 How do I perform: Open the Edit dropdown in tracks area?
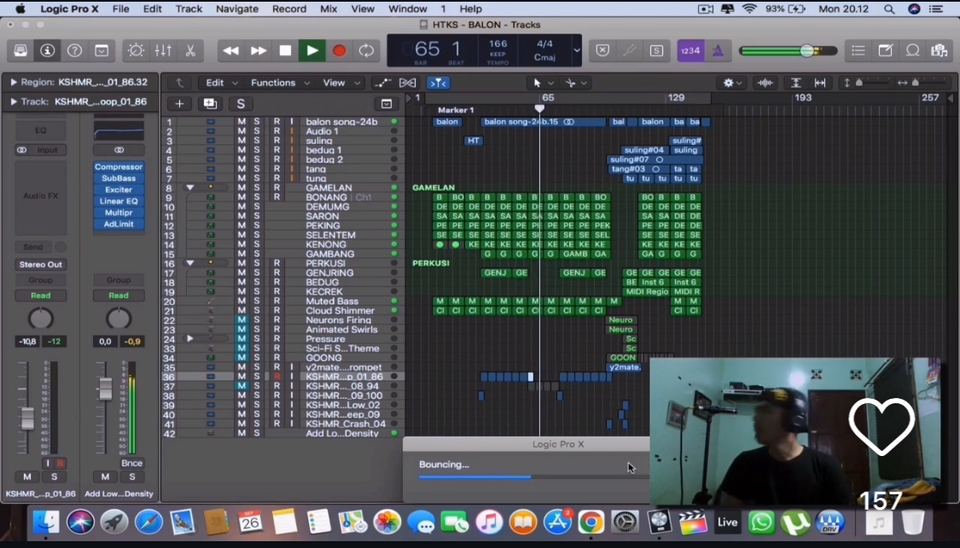(x=220, y=83)
